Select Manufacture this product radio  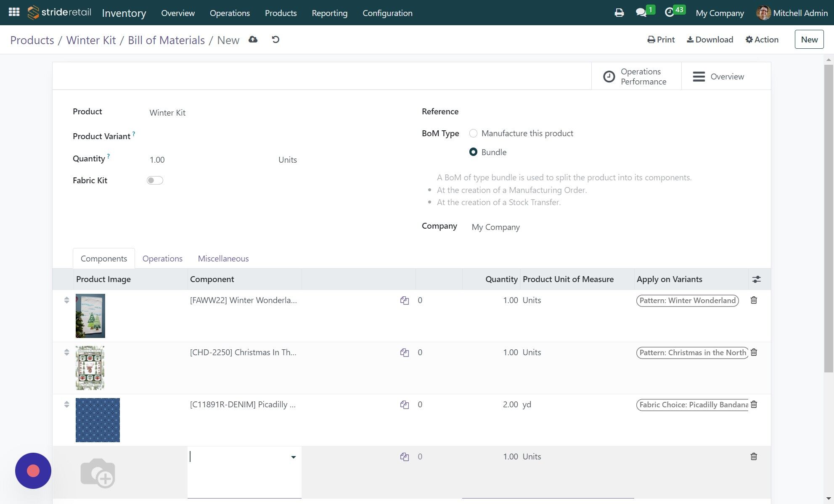(x=473, y=133)
